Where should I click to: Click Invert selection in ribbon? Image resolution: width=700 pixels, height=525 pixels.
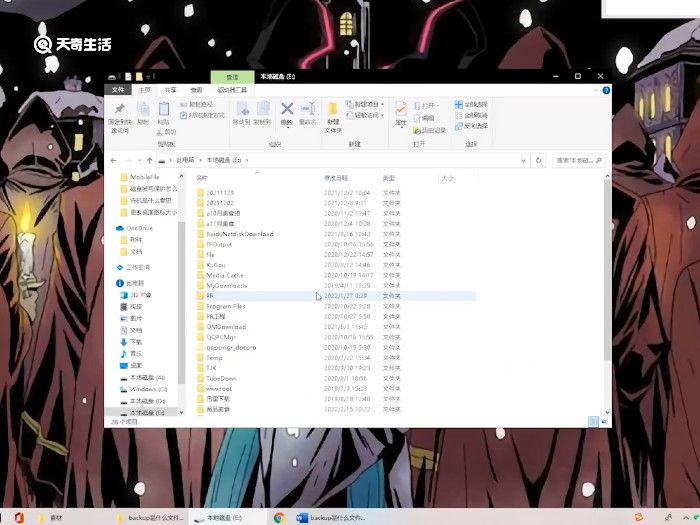(471, 126)
